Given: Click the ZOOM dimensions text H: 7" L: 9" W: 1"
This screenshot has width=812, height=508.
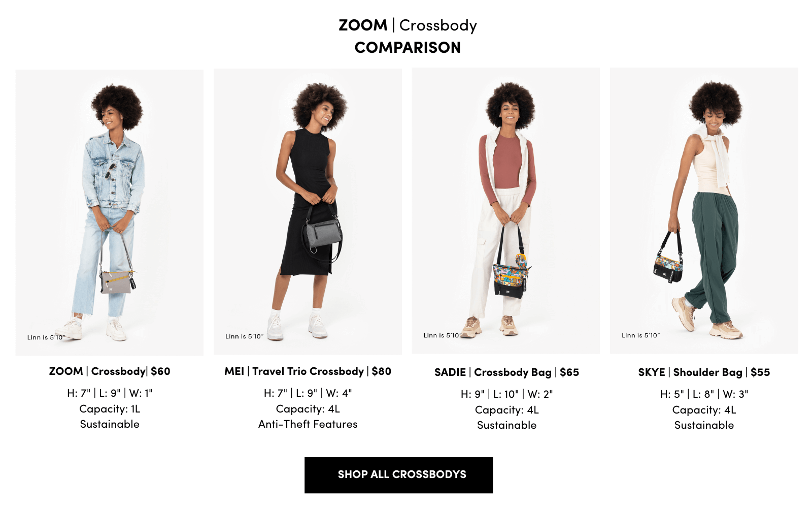Looking at the screenshot, I should [x=110, y=393].
